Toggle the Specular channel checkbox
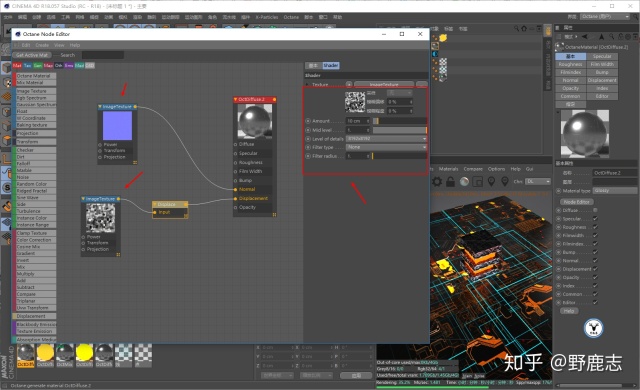 [595, 219]
